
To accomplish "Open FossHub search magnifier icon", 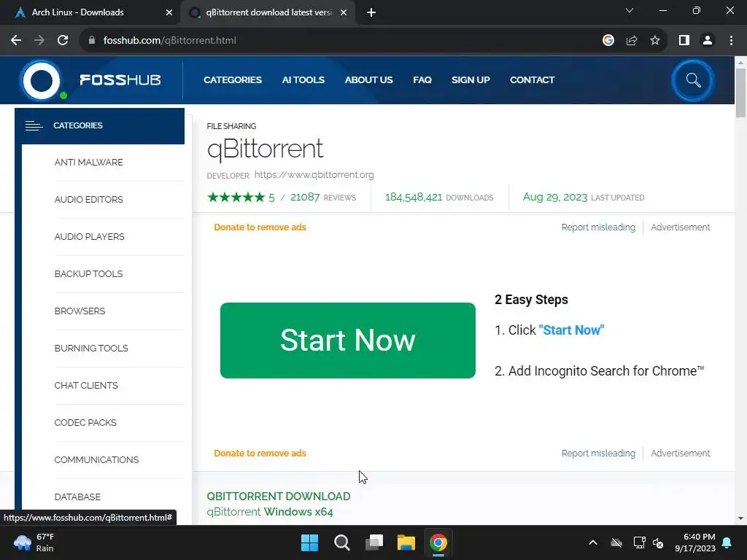I will (693, 80).
